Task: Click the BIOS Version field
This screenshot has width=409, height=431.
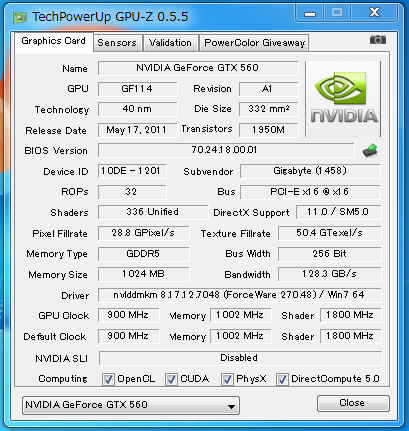Action: pyautogui.click(x=226, y=150)
